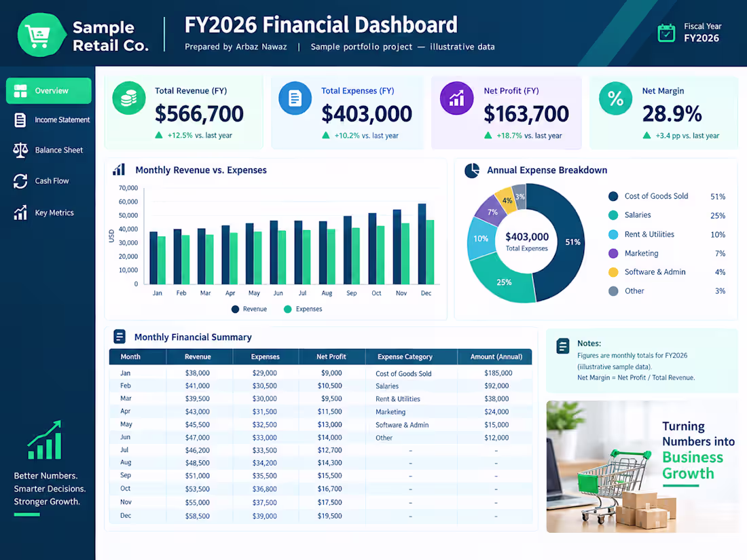The image size is (747, 560).
Task: Click the 28.9% Net Margin value
Action: pos(672,114)
